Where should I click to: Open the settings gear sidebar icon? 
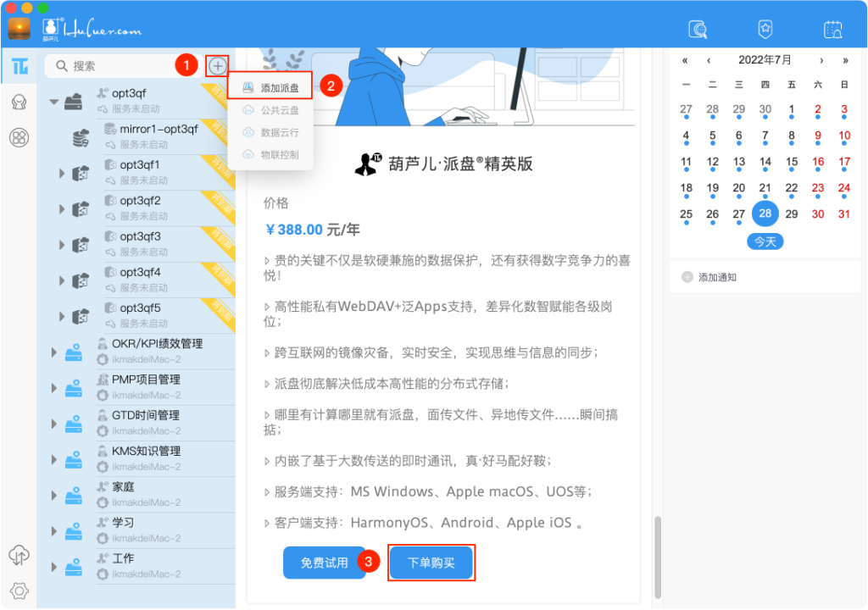pos(19,591)
